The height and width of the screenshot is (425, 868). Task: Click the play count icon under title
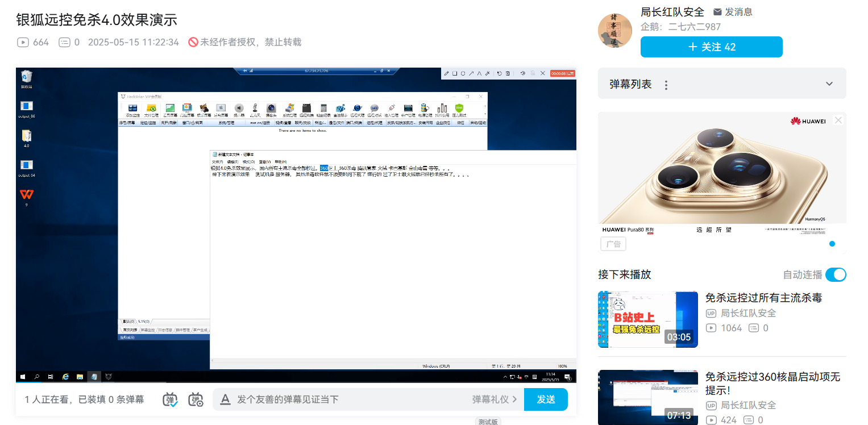click(23, 42)
